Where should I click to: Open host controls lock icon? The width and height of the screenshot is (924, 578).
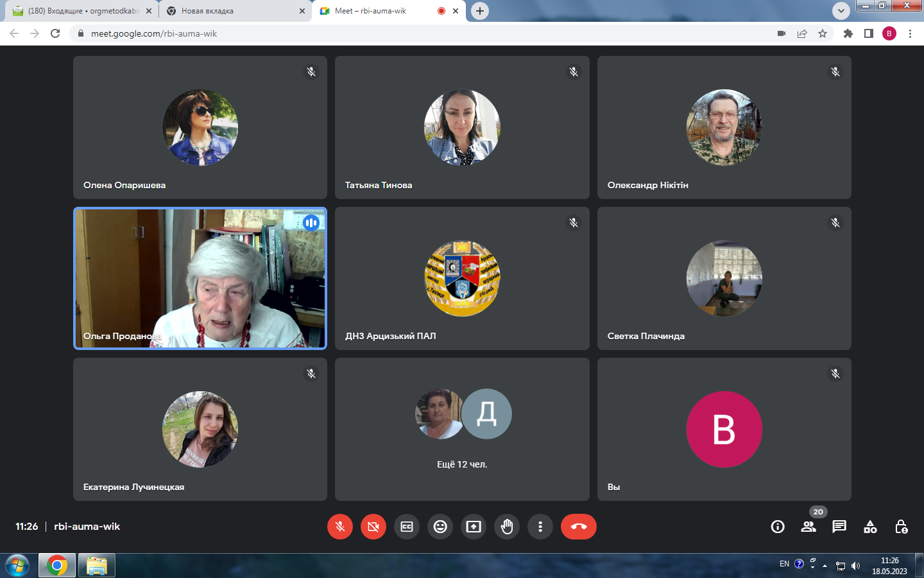[x=901, y=527]
